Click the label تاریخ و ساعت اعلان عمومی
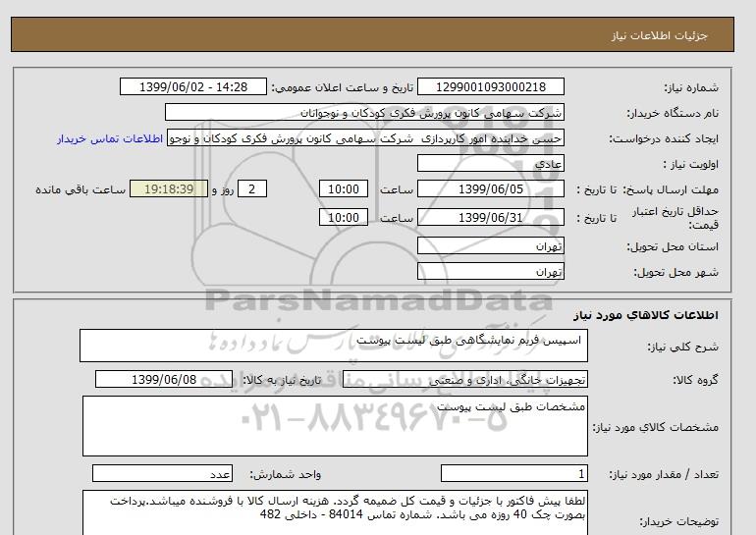The image size is (756, 535). click(x=343, y=87)
